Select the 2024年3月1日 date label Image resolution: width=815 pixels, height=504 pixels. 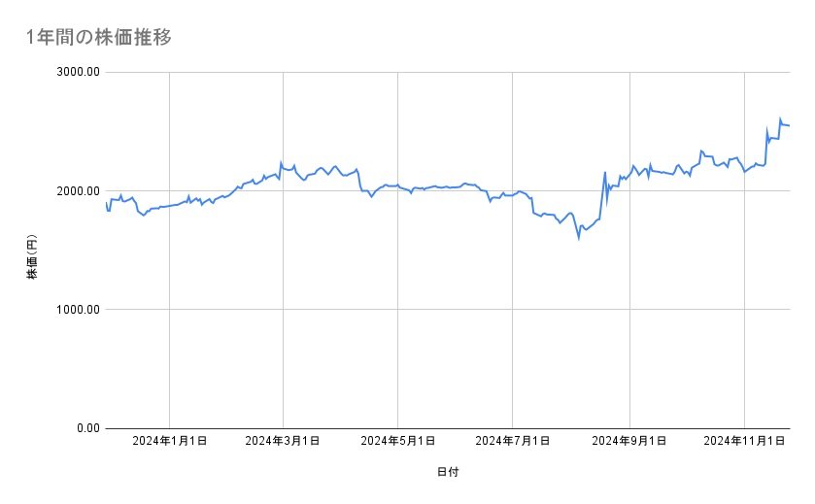tap(284, 441)
